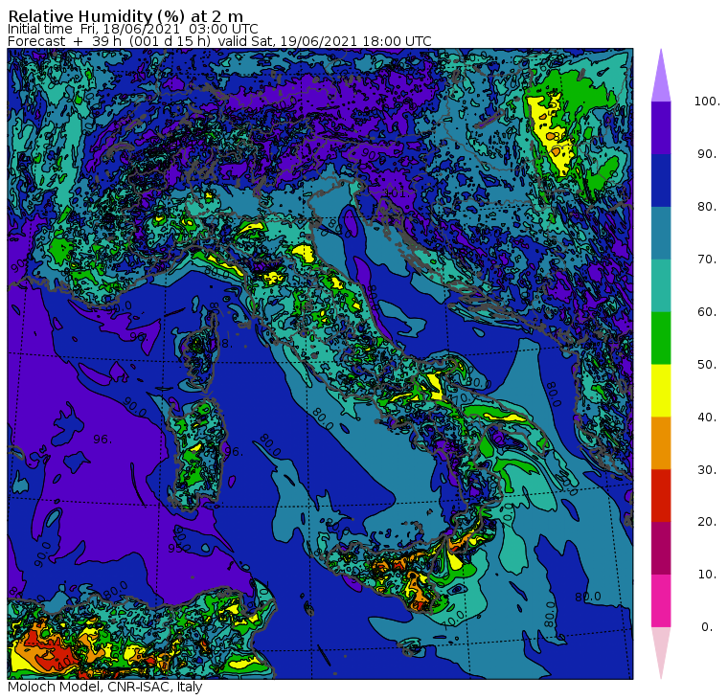The image size is (728, 700).
Task: Click the '0.' legend scale label
Action: [x=707, y=627]
